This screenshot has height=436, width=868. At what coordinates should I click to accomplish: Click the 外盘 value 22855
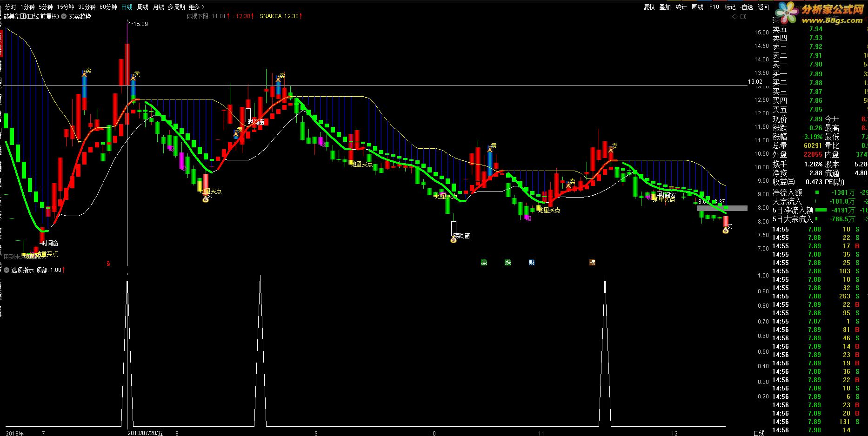[x=813, y=154]
